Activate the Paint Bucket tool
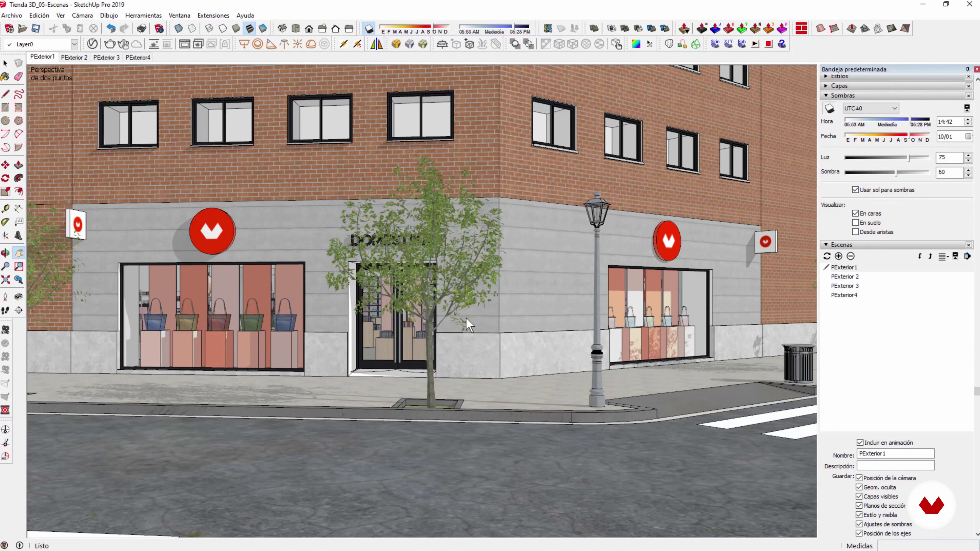The height and width of the screenshot is (551, 980). click(x=5, y=77)
